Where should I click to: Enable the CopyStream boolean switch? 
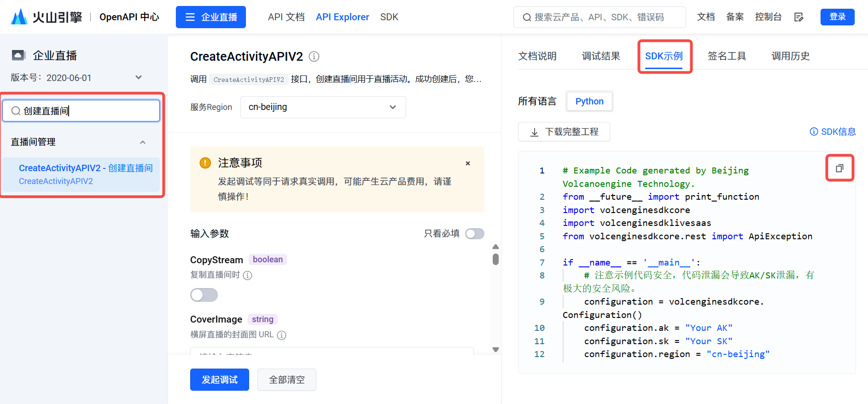[x=204, y=295]
